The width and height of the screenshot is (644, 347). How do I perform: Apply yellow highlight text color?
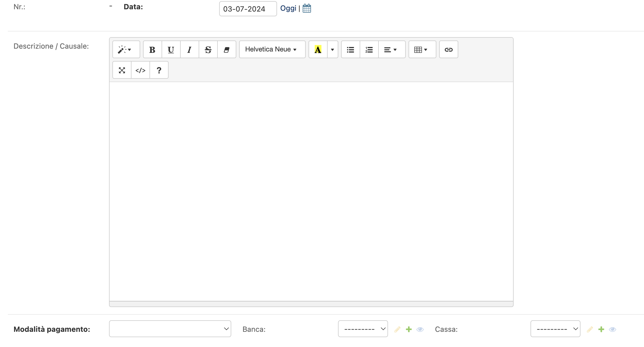(318, 49)
